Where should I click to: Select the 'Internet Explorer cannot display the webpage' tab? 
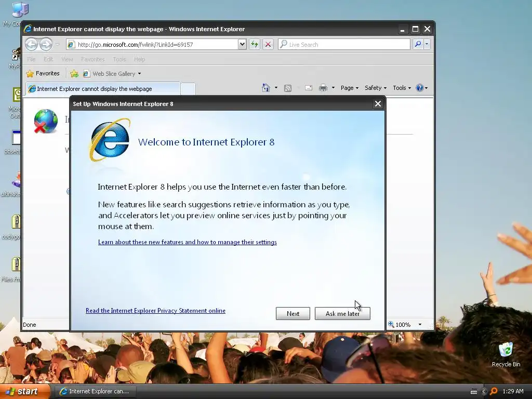(x=103, y=89)
